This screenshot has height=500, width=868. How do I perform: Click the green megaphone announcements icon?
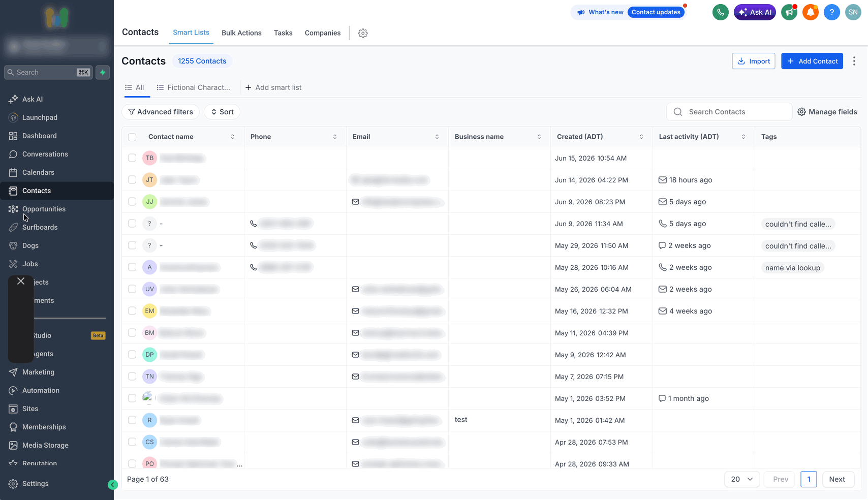click(789, 12)
